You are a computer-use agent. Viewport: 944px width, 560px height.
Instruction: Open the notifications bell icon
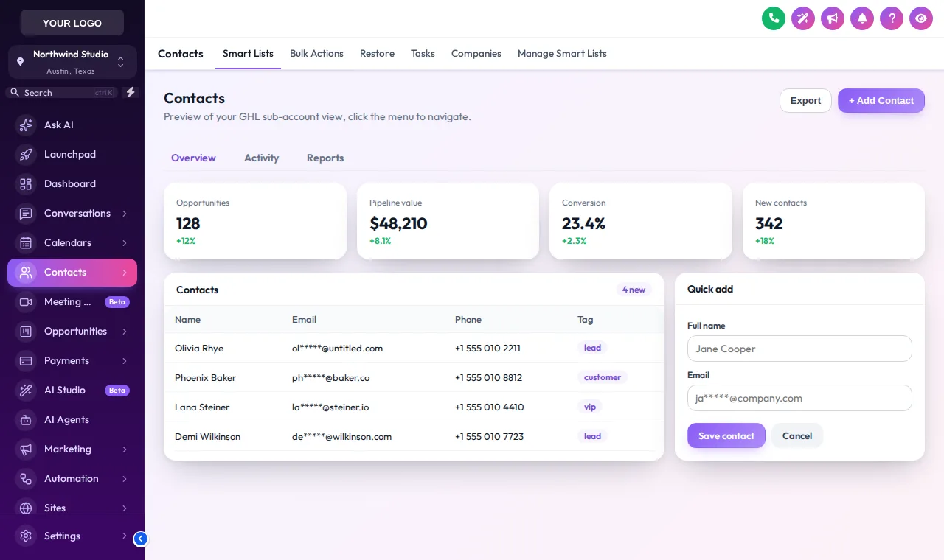(862, 18)
